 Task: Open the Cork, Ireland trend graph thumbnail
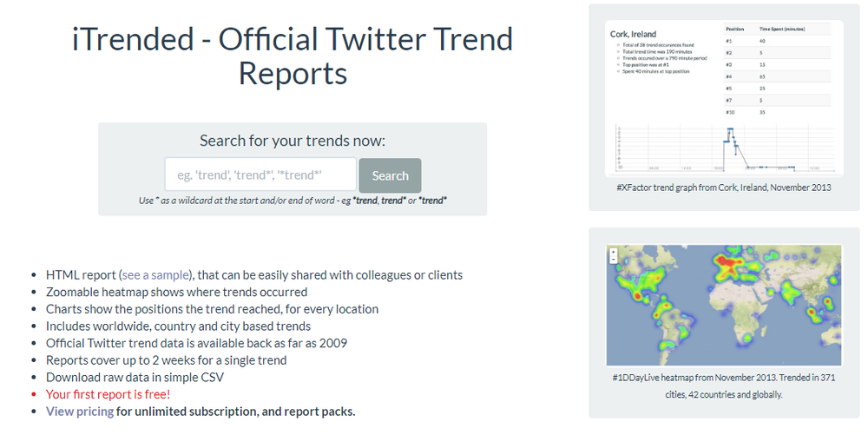point(724,98)
